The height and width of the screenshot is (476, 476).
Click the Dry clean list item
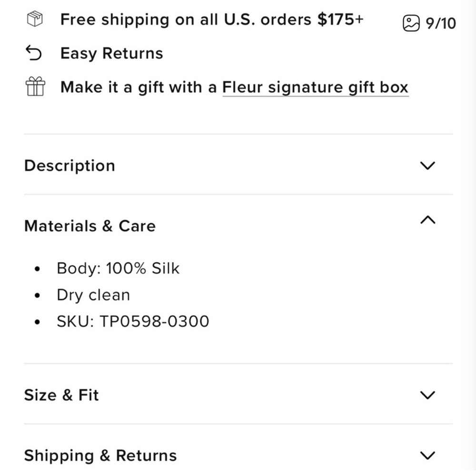tap(93, 295)
